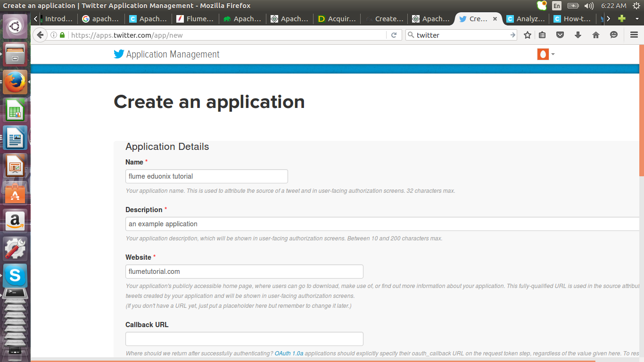
Task: Open the orange egg profile avatar menu
Action: pyautogui.click(x=546, y=54)
